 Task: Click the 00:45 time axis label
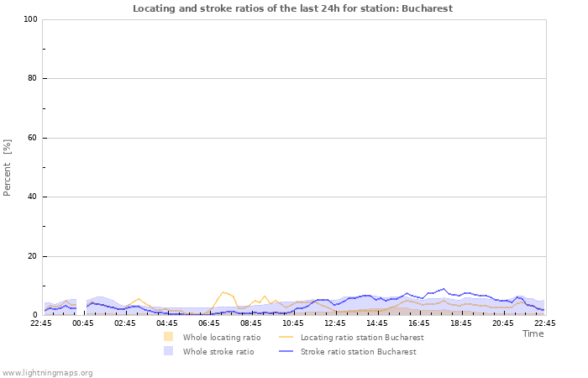pos(83,323)
